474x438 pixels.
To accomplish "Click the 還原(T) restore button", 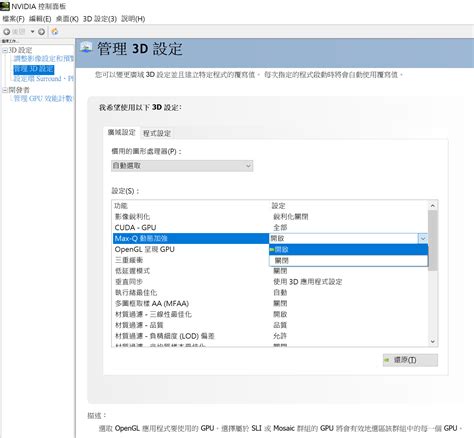I will (x=410, y=360).
